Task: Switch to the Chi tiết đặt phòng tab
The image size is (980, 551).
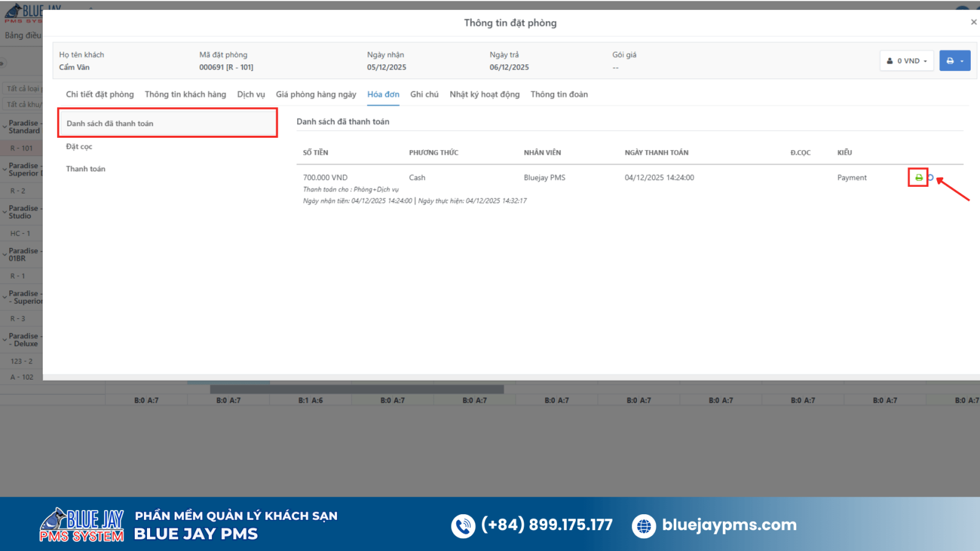Action: pos(100,94)
